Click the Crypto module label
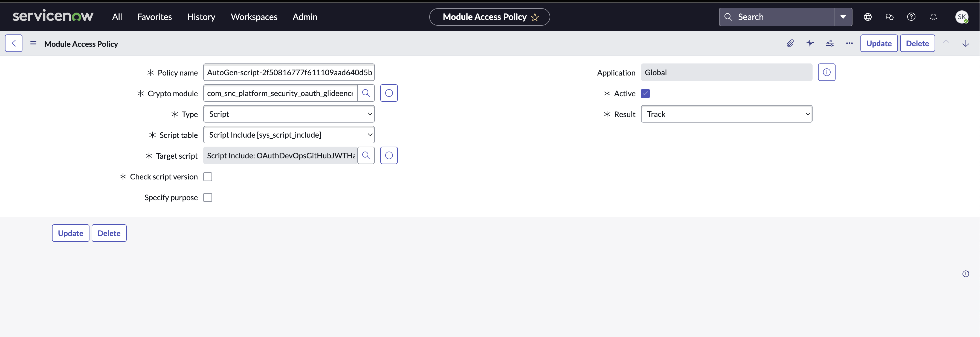 (x=173, y=94)
